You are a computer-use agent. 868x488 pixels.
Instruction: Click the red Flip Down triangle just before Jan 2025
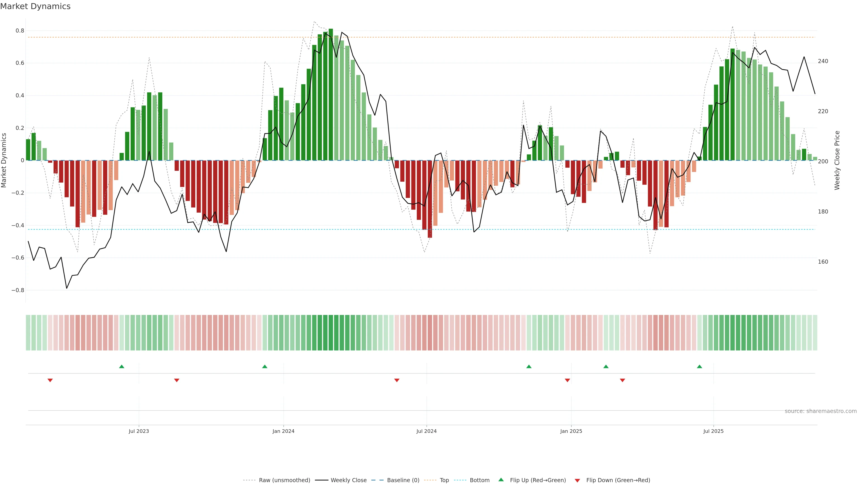click(x=567, y=380)
